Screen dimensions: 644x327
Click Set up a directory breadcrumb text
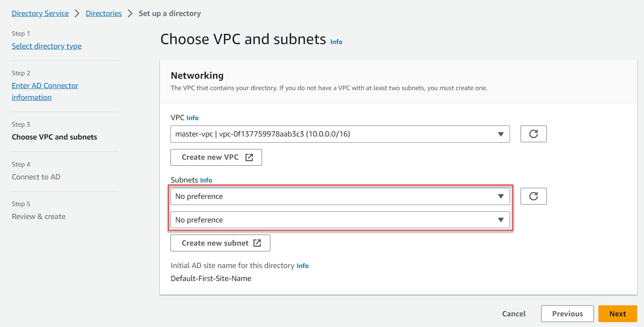pyautogui.click(x=170, y=13)
